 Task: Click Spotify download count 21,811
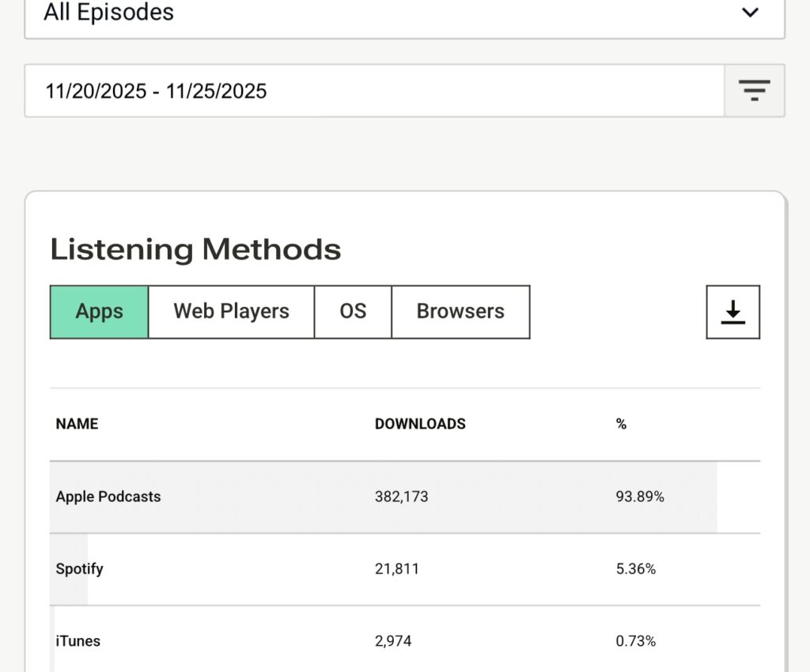pos(397,568)
